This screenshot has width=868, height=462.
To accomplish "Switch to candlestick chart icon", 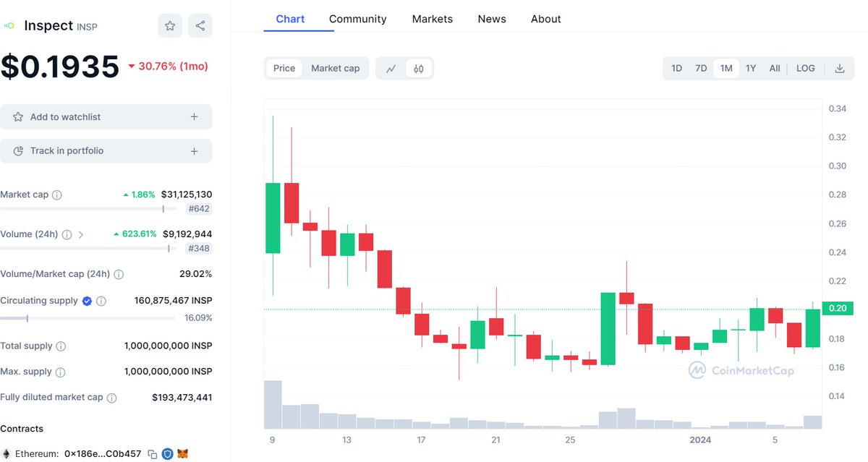I will 419,69.
